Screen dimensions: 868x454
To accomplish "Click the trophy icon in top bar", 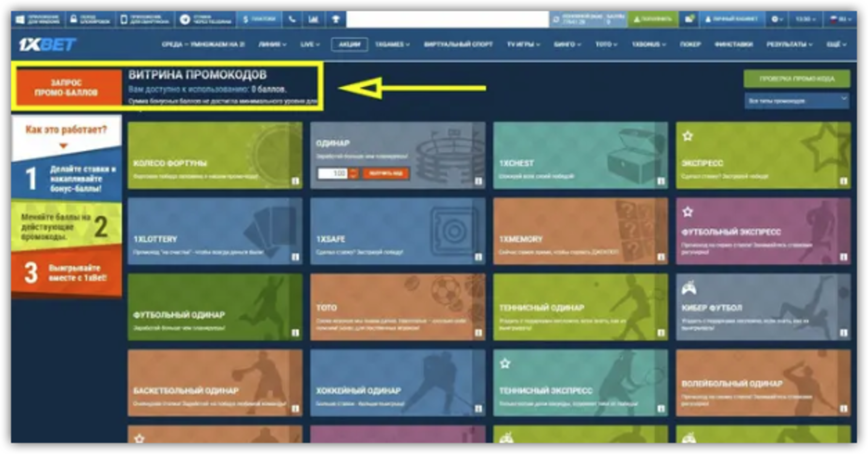I will [335, 19].
